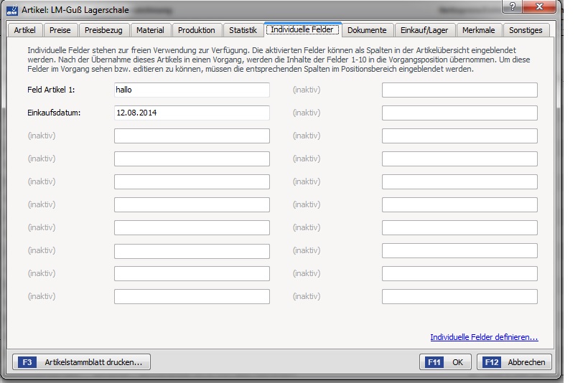Switch to the Einkauf/Lager tab
This screenshot has height=383, width=588.
pos(424,30)
